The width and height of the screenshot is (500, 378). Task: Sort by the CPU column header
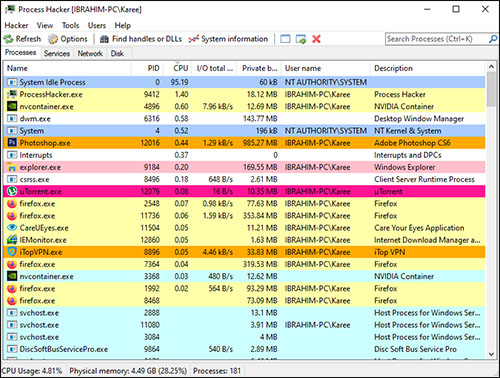(x=177, y=68)
